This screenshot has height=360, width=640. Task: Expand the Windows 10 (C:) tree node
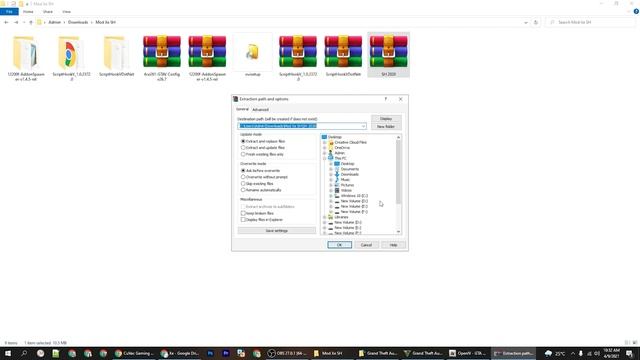(331, 196)
